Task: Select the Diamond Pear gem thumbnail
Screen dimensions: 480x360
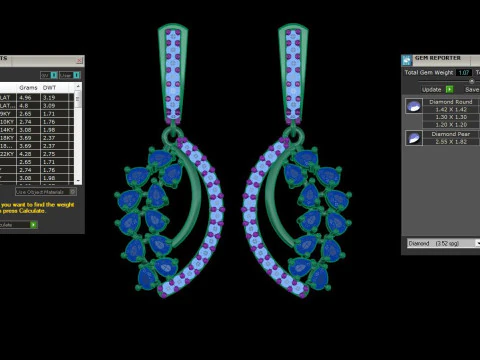Action: (x=414, y=138)
